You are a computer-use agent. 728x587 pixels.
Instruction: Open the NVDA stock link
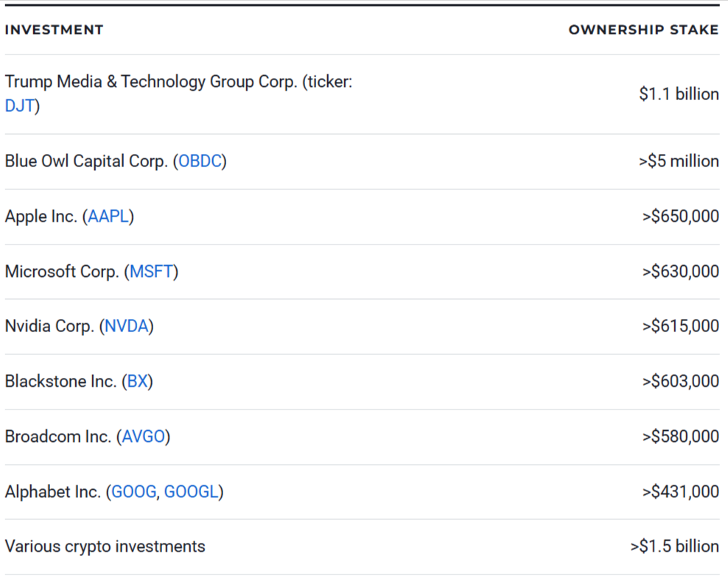(127, 326)
